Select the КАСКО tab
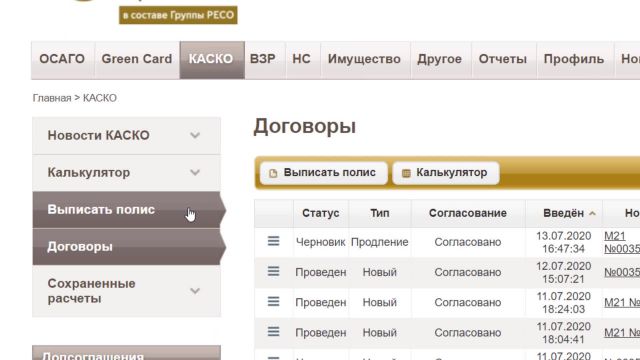The height and width of the screenshot is (360, 640). (212, 60)
